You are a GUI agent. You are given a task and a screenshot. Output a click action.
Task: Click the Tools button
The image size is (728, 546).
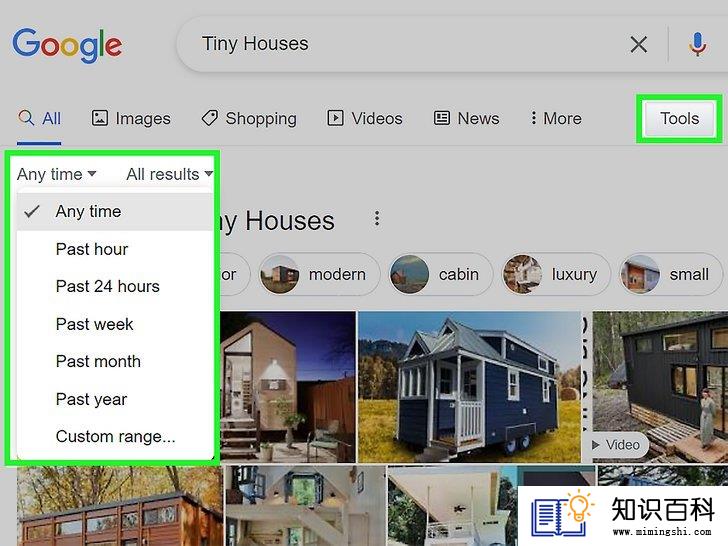[x=679, y=118]
